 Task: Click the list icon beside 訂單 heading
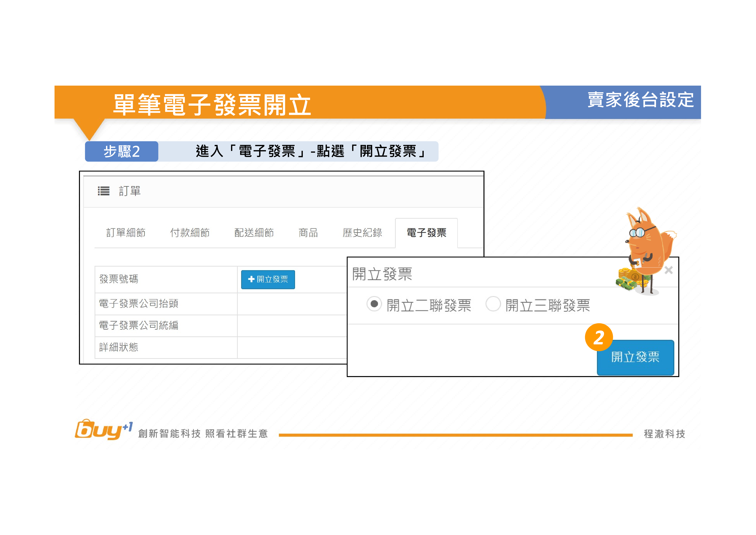click(x=103, y=191)
